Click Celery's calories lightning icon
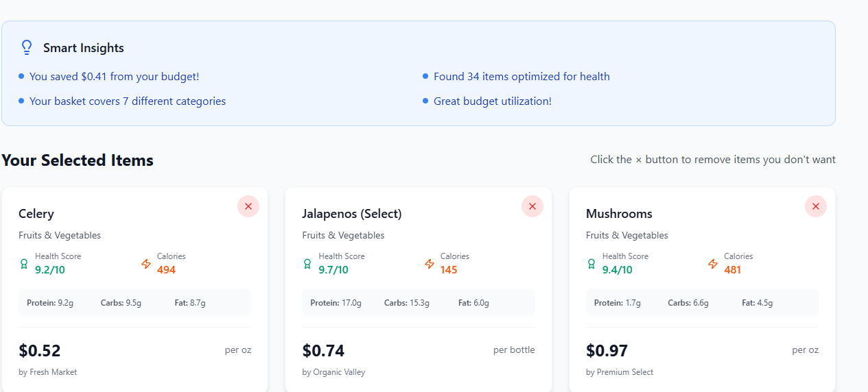The height and width of the screenshot is (392, 868). click(146, 264)
